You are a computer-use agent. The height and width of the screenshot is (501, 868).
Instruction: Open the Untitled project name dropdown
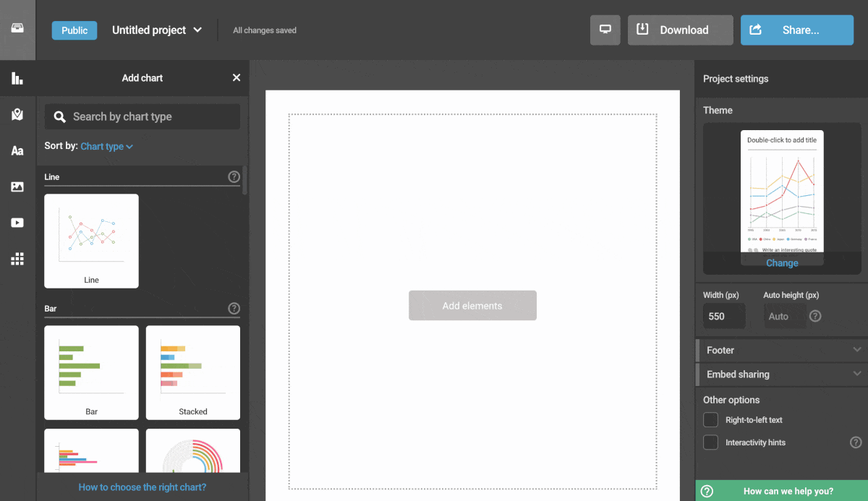coord(157,30)
